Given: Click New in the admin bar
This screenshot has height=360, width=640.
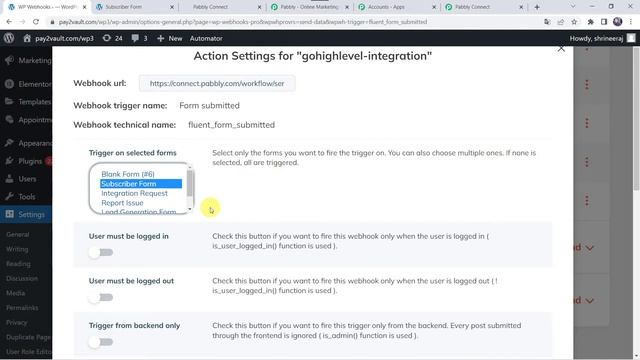Looking at the screenshot, I should 169,38.
